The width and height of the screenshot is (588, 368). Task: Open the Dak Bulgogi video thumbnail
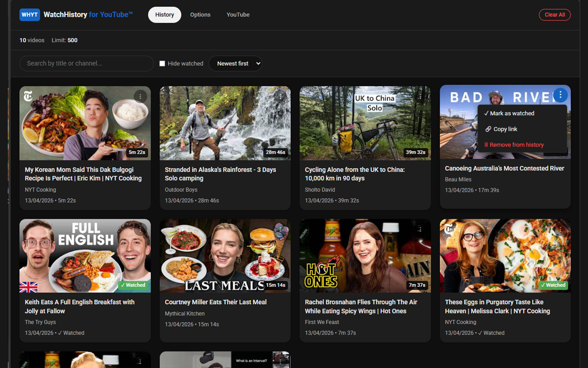[x=85, y=123]
